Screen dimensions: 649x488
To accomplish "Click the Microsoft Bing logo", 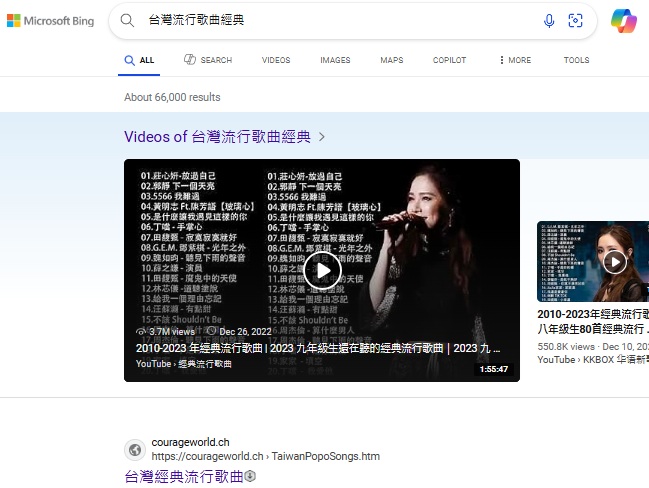I will (51, 21).
